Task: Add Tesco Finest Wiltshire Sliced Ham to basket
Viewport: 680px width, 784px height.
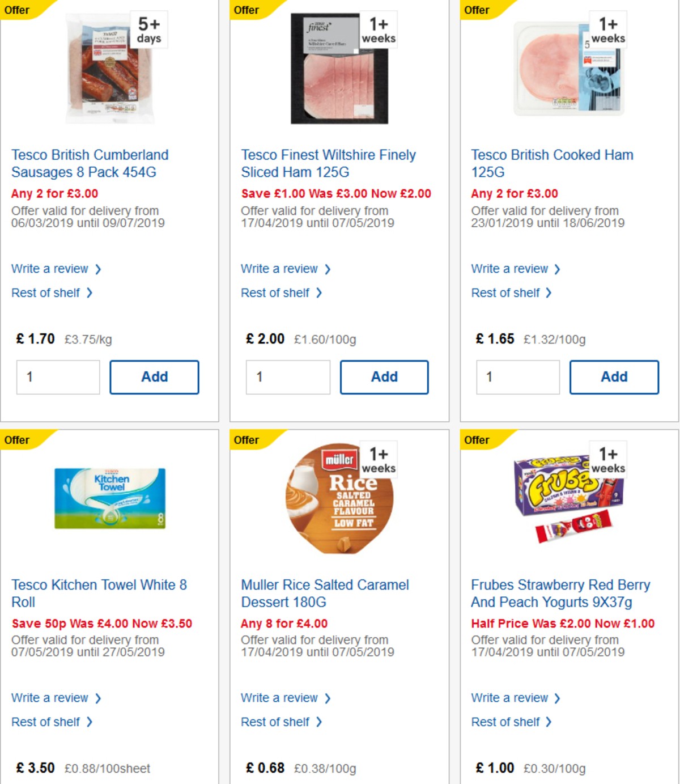Action: (384, 376)
